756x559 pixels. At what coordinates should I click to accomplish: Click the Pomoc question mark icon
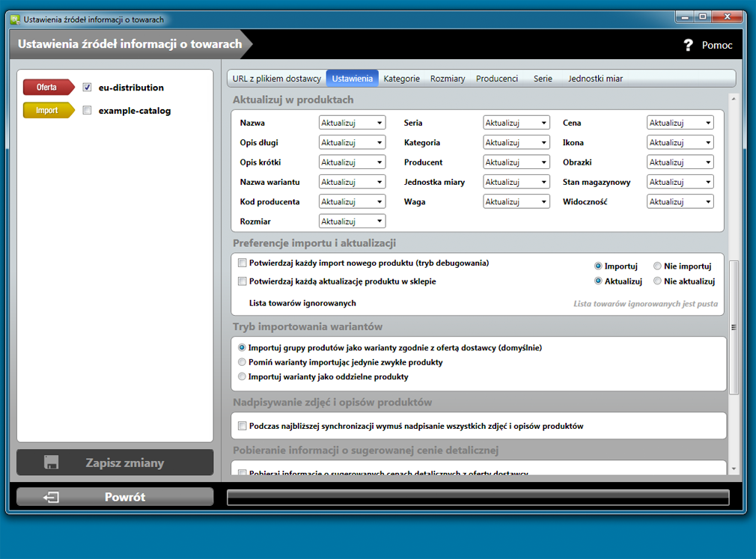689,45
